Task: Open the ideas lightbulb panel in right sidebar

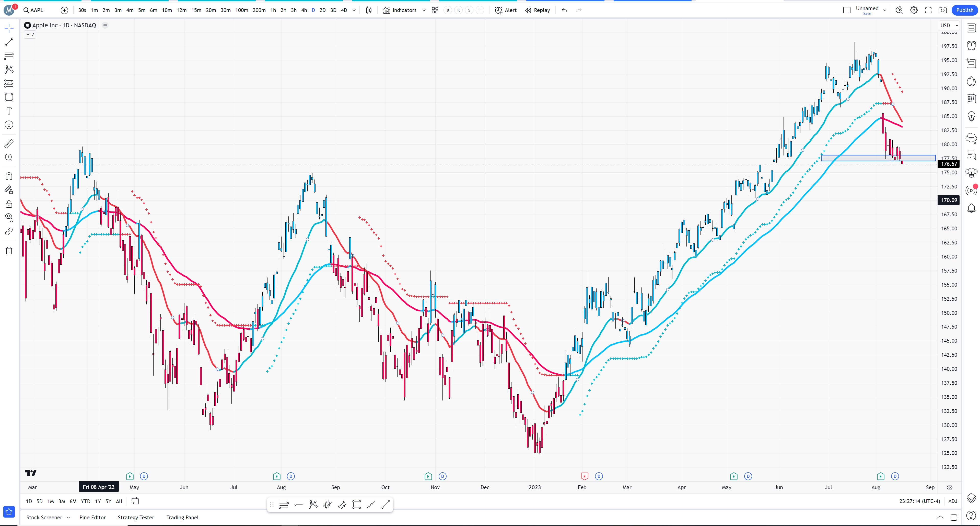Action: point(971,116)
